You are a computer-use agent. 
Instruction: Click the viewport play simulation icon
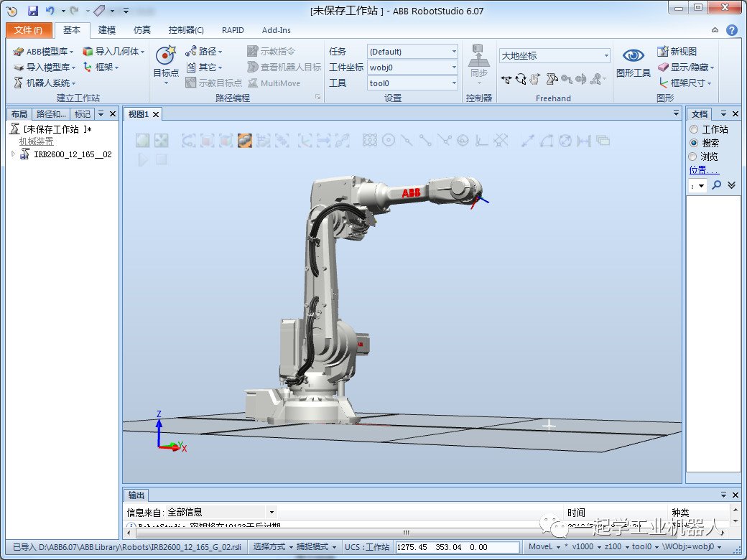point(142,159)
